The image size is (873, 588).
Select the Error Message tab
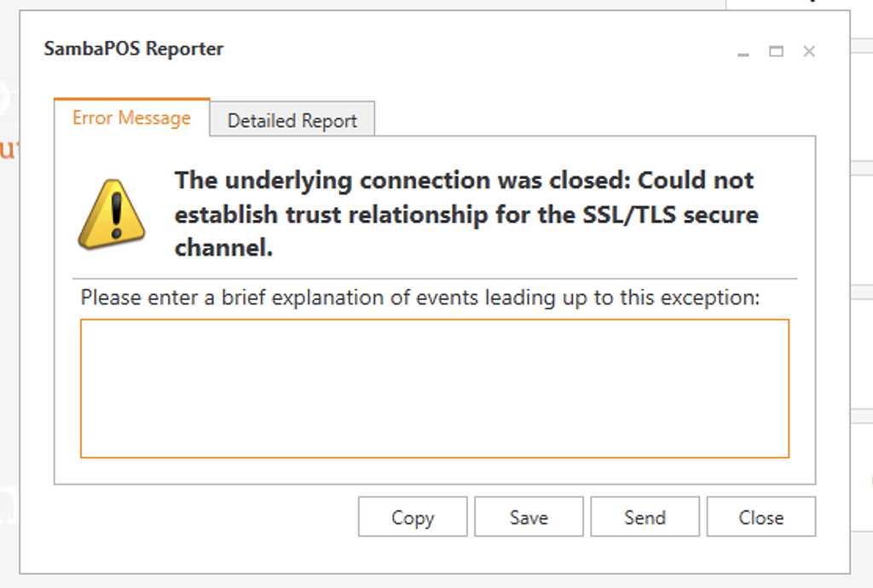[130, 118]
